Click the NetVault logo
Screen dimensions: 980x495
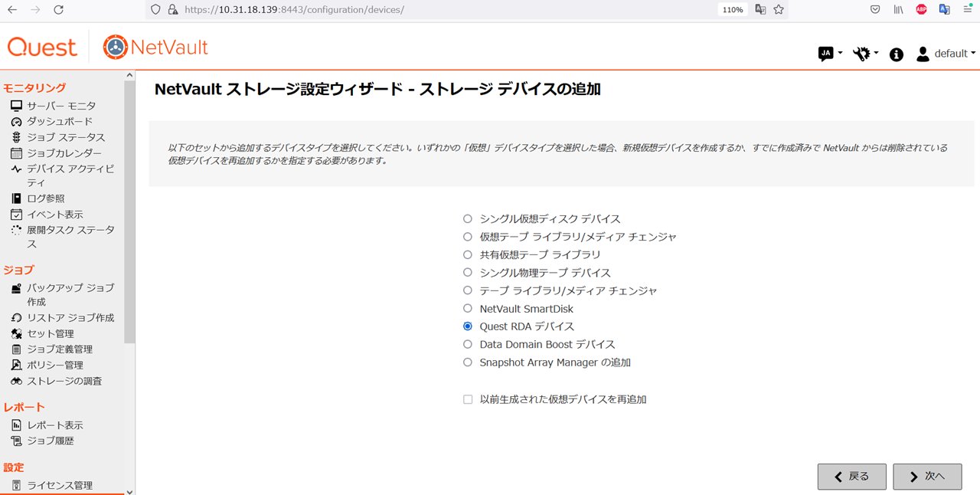tap(155, 47)
